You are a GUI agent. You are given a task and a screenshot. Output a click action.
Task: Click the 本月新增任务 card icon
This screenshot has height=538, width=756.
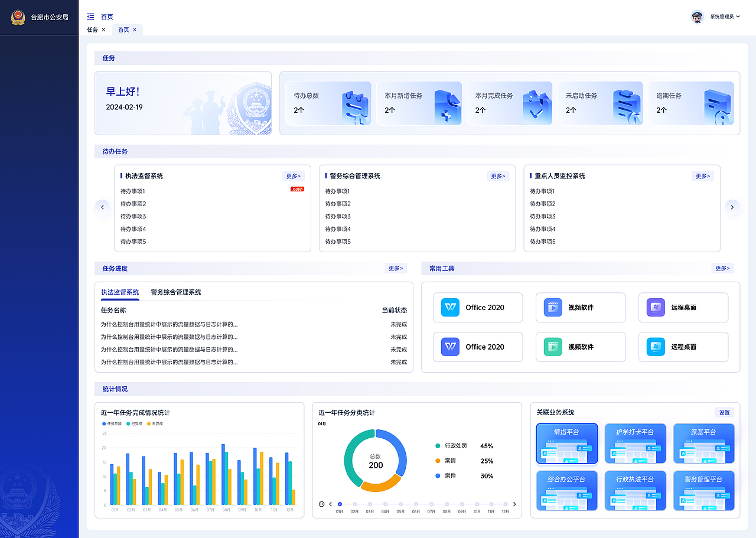(x=448, y=107)
